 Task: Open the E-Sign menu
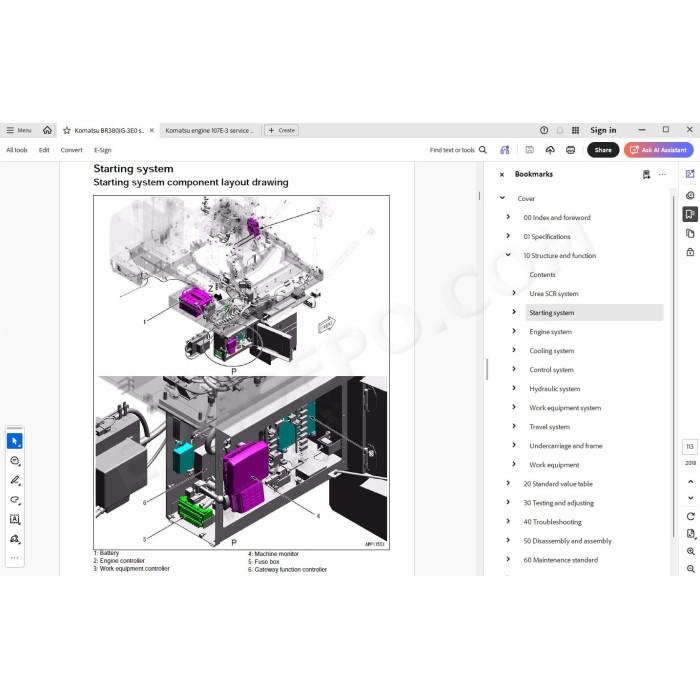click(103, 150)
